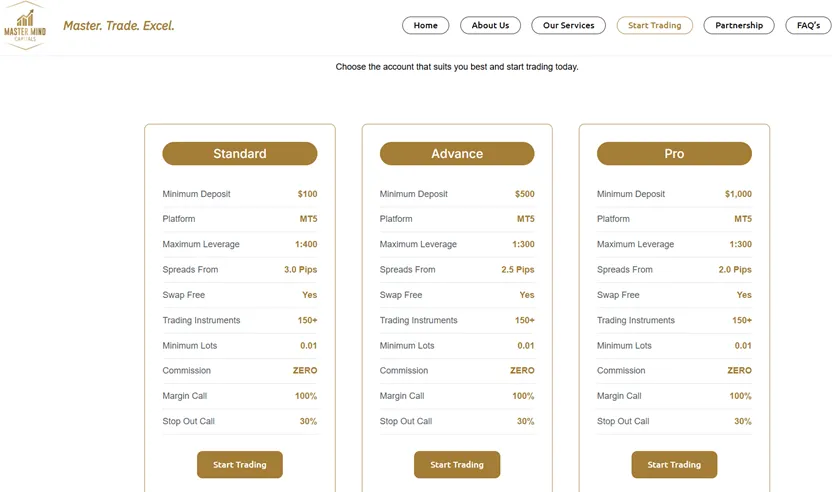The image size is (832, 492).
Task: Click Start Trading under Pro account
Action: 674,464
